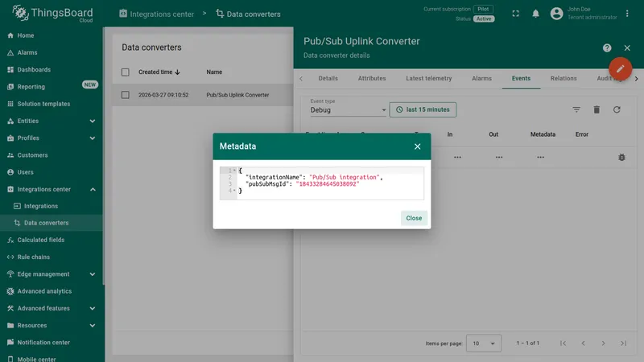The width and height of the screenshot is (644, 362).
Task: Click Pub/Sub Uplink Converter row name
Action: click(x=237, y=95)
